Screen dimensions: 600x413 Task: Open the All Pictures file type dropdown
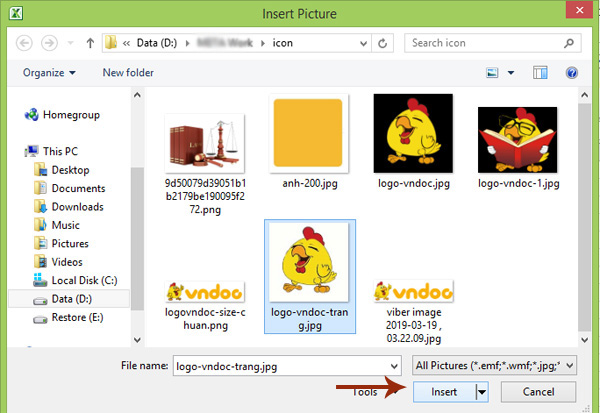coord(494,366)
